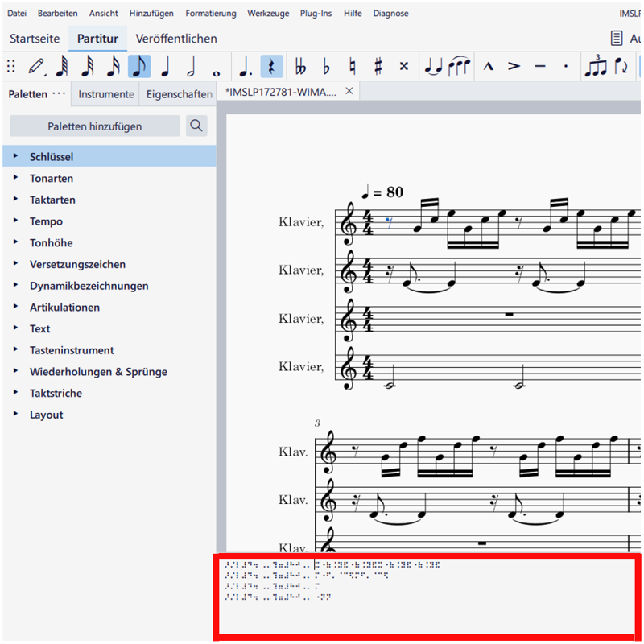This screenshot has width=644, height=644.
Task: Select the pencil note input tool
Action: click(36, 66)
